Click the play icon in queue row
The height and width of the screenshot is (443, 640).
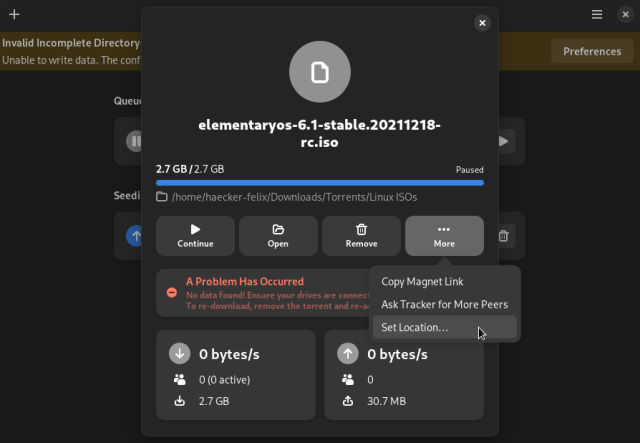tap(504, 141)
